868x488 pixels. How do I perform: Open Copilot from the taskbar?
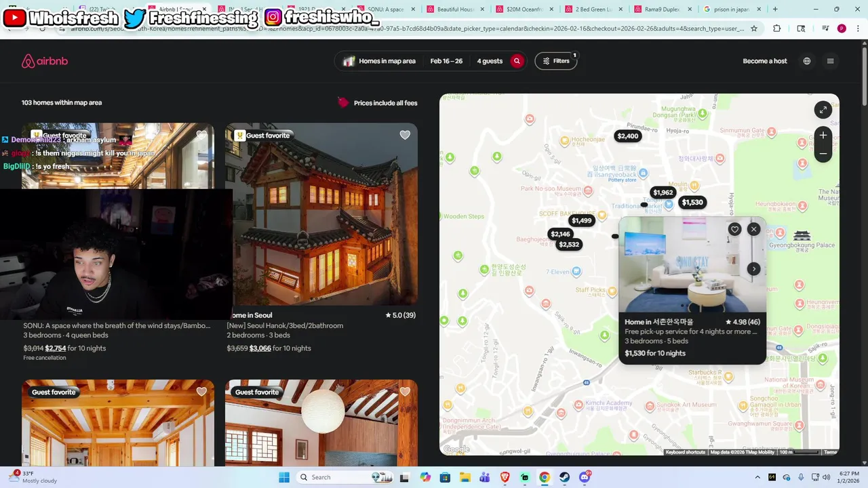[x=425, y=477]
